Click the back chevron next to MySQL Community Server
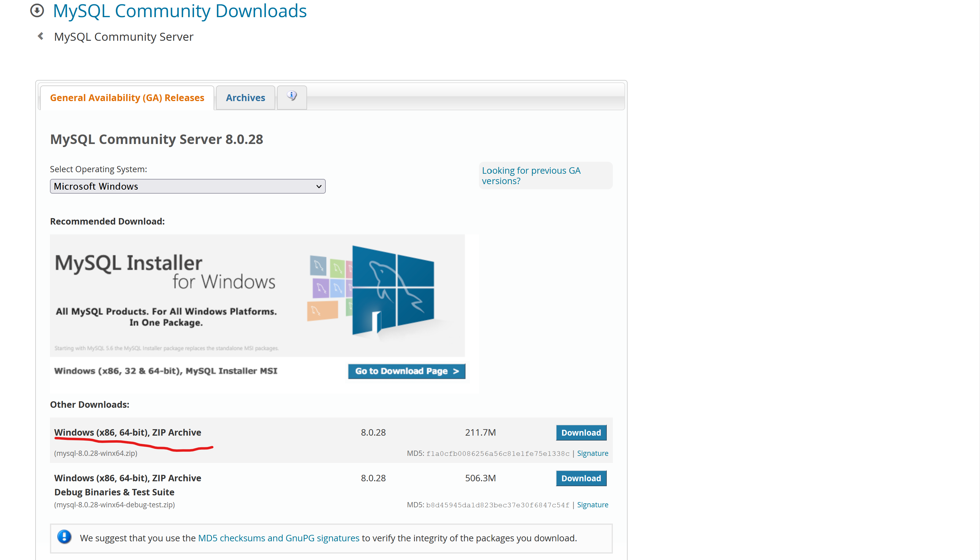 [40, 36]
